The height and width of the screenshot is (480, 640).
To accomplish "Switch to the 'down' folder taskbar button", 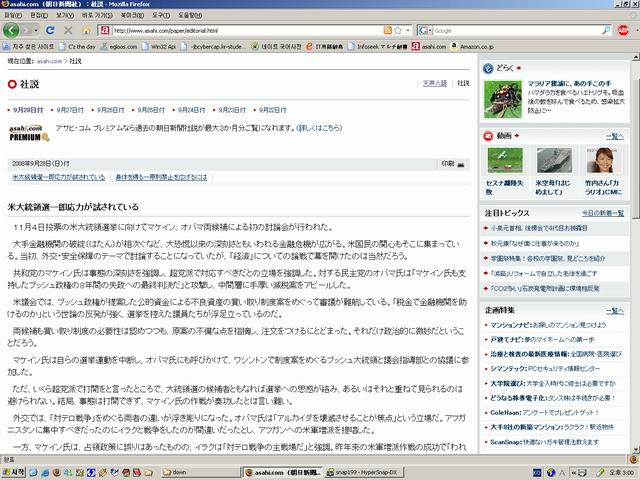I will (200, 472).
